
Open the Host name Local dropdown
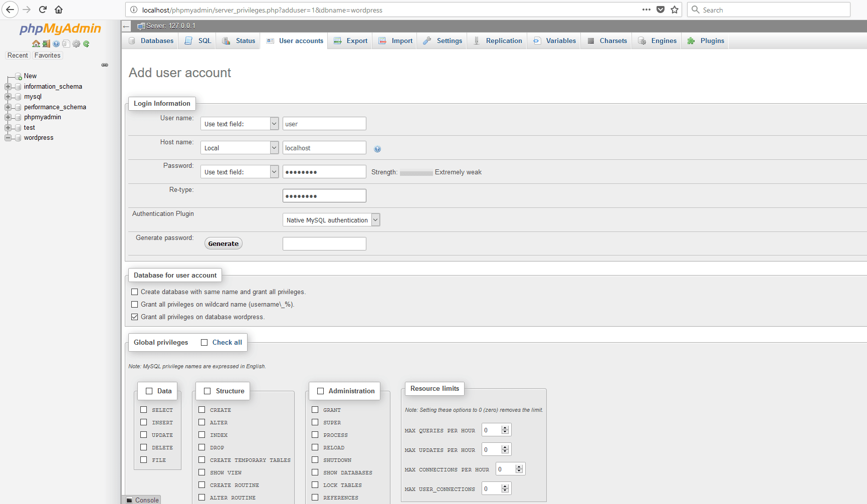coord(240,148)
